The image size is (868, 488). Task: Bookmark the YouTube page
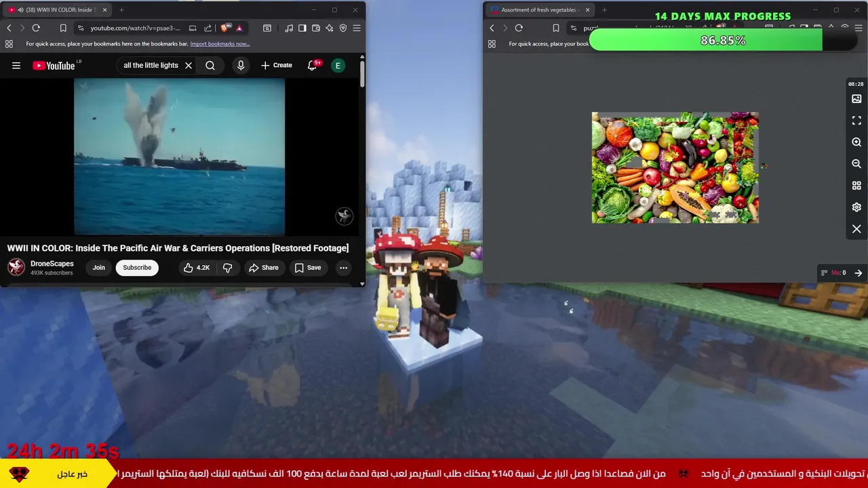pos(63,28)
